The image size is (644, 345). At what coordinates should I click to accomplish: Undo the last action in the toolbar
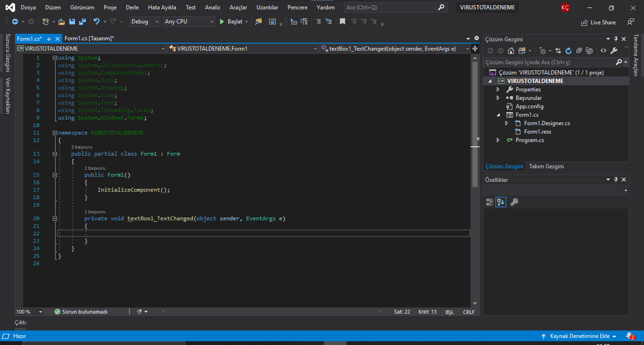pyautogui.click(x=97, y=22)
